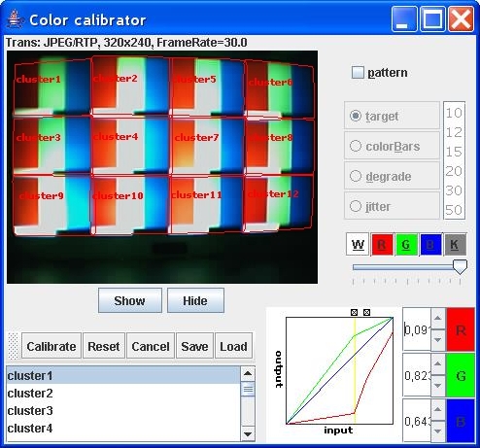Click the cluster9 region in the video
The height and width of the screenshot is (448, 480).
pyautogui.click(x=51, y=206)
